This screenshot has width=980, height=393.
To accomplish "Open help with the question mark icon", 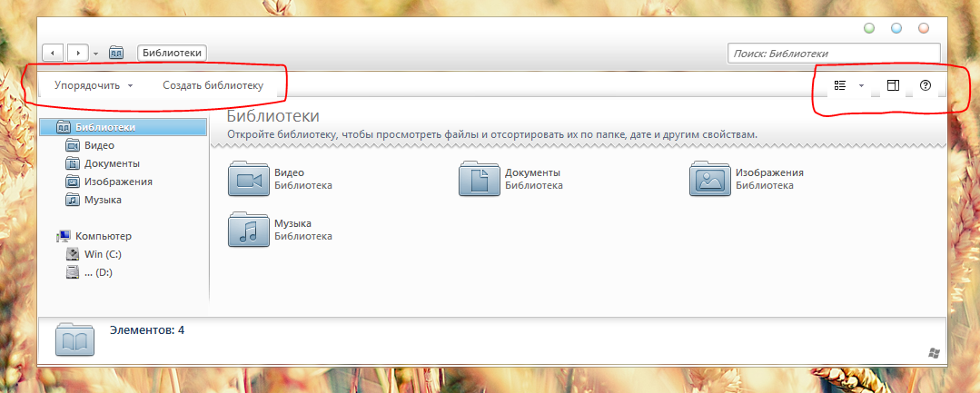I will [x=926, y=85].
